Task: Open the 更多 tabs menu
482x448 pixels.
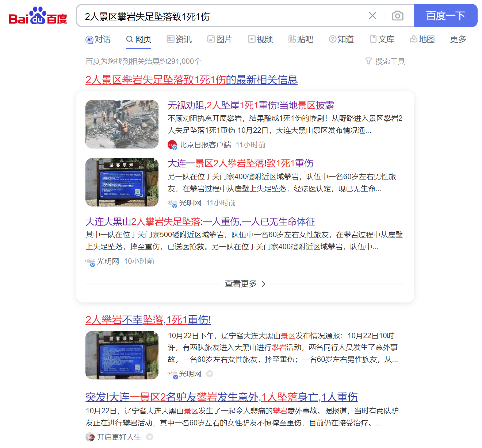Action: (458, 39)
